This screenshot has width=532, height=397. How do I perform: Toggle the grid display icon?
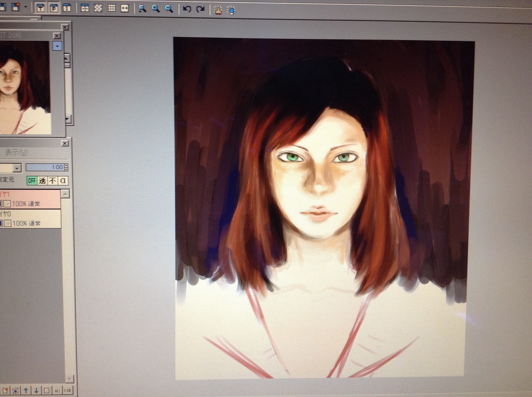click(x=111, y=8)
